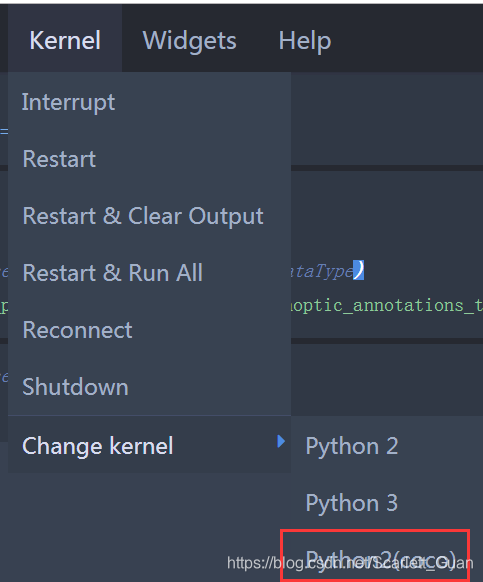This screenshot has height=582, width=483.
Task: Click the Reconnect menu entry
Action: pos(149,330)
